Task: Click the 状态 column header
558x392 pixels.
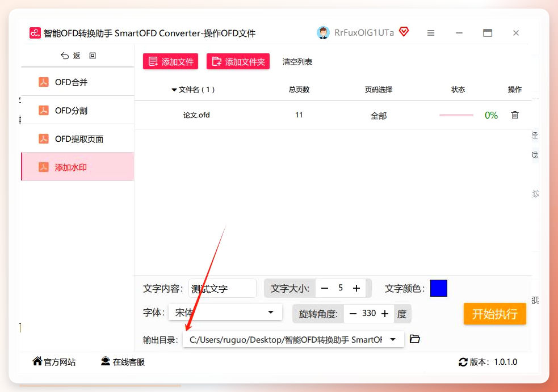Action: [x=458, y=90]
